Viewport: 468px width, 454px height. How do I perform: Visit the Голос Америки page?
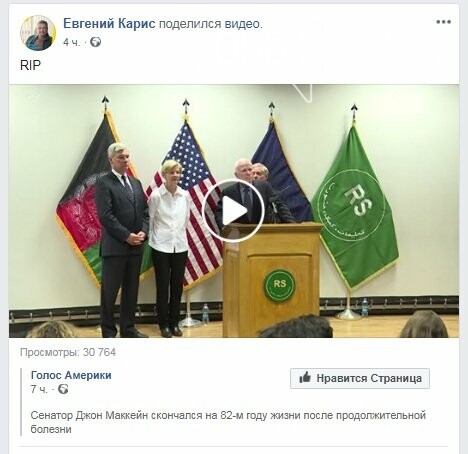(x=71, y=375)
